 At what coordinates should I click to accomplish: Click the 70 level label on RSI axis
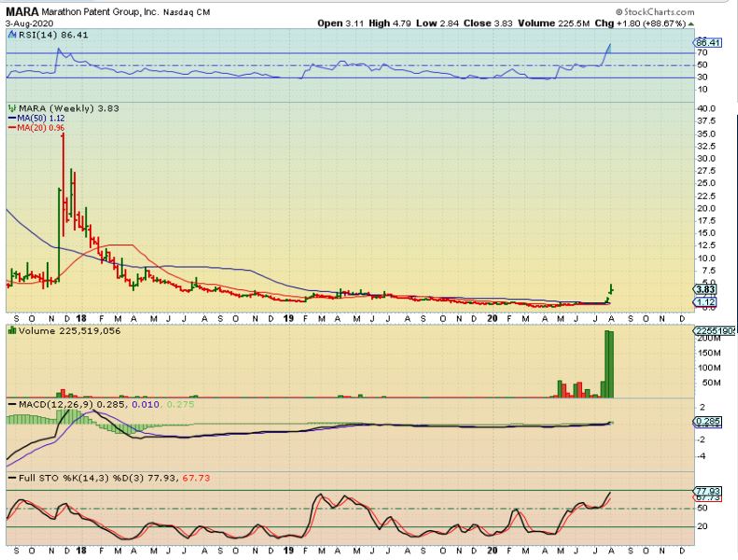coord(702,53)
